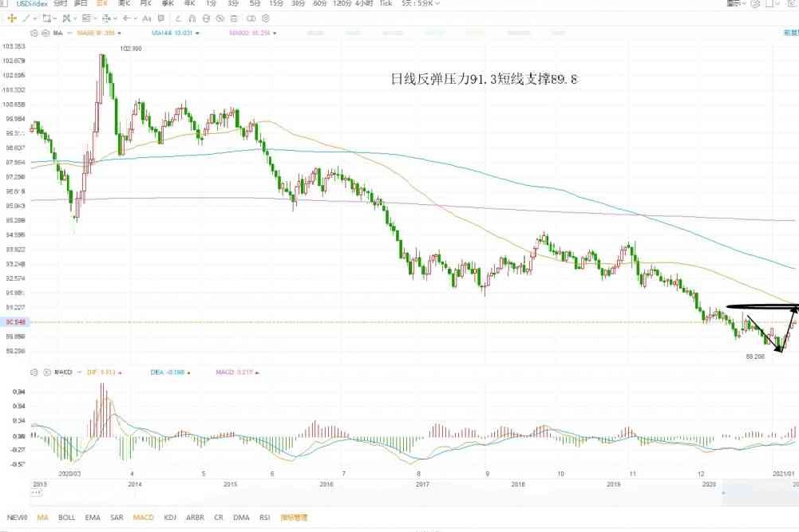This screenshot has width=799, height=532.
Task: Switch to the 周K timeframe tab
Action: click(124, 3)
